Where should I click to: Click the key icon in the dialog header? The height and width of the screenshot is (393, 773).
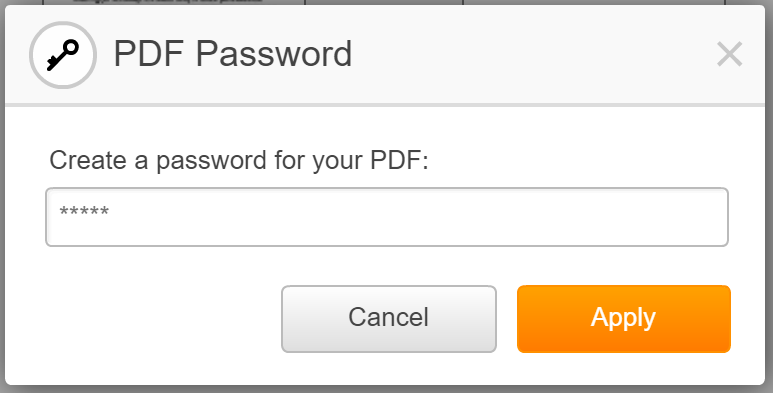63,55
